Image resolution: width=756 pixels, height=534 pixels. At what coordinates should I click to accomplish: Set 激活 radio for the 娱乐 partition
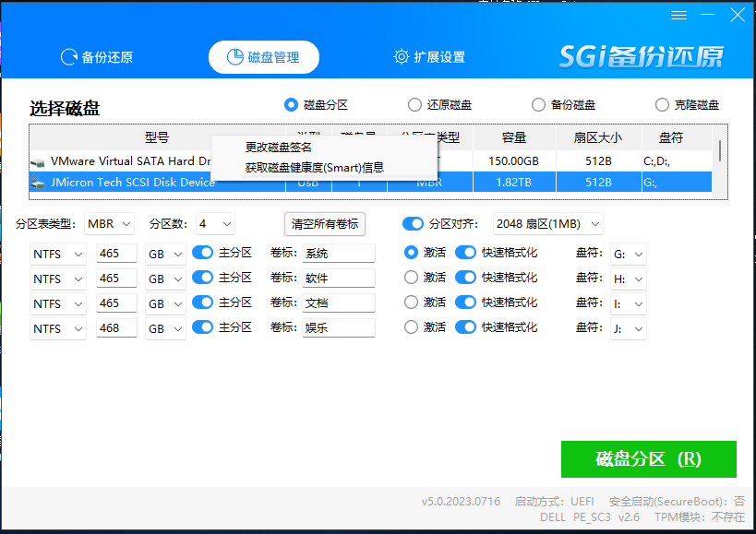tap(411, 327)
